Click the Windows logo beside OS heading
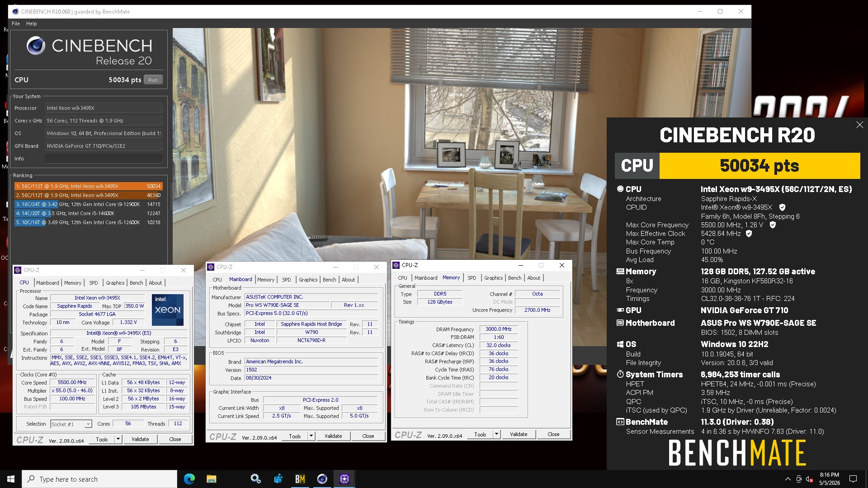 [x=620, y=344]
